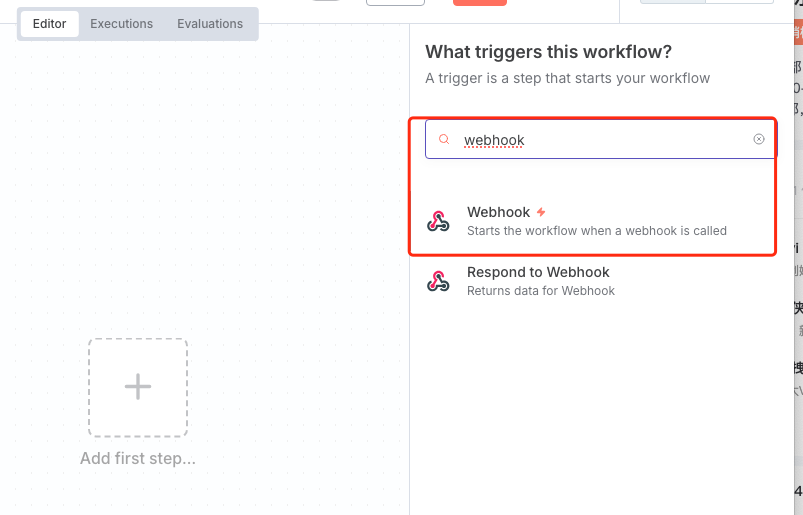The height and width of the screenshot is (515, 803).
Task: Click the 'Returns data for Webhook' description
Action: click(x=540, y=291)
